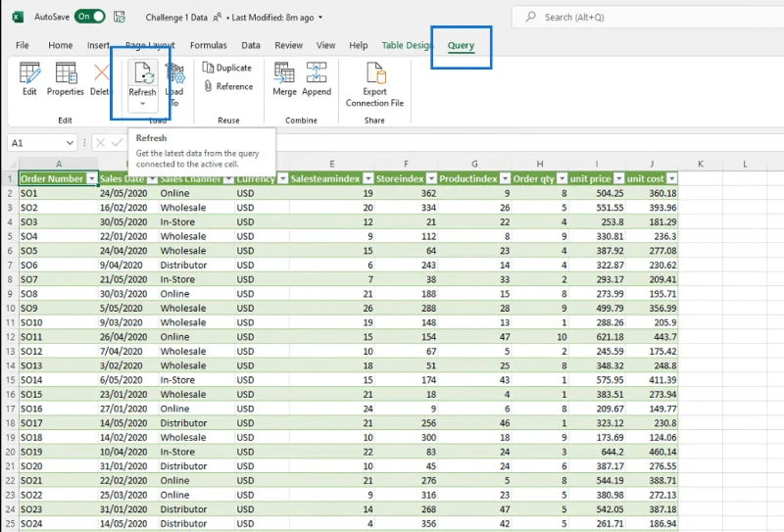The image size is (784, 532).
Task: Open Salesteamindex filter dropdown
Action: click(x=368, y=179)
